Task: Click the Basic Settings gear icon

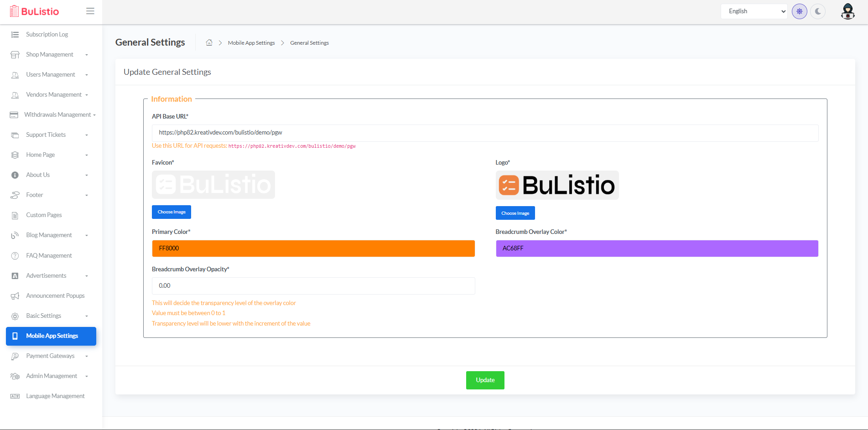Action: pyautogui.click(x=15, y=316)
